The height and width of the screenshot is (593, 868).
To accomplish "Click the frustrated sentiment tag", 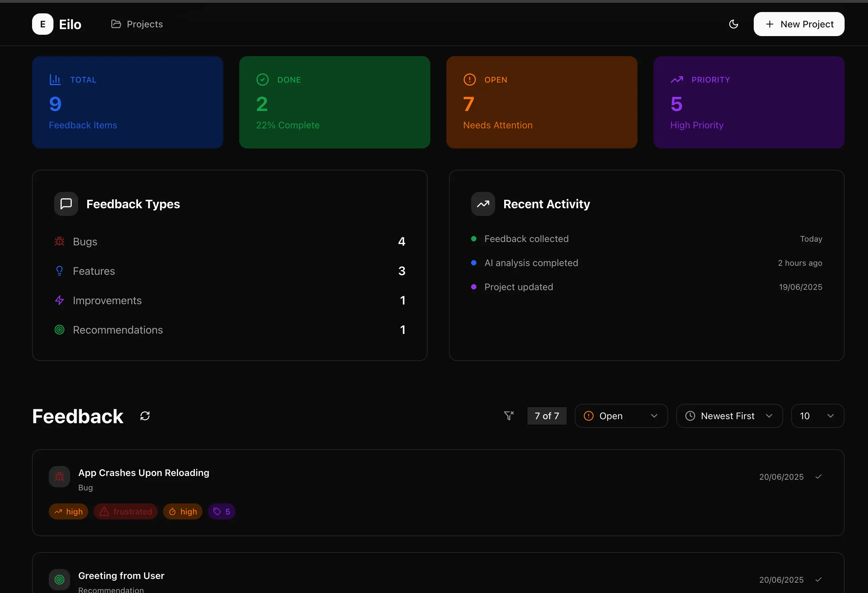I will (126, 511).
